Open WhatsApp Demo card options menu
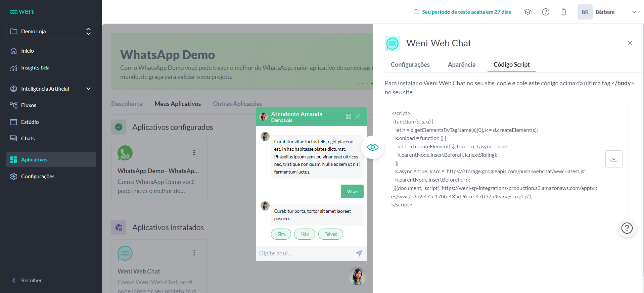Screen dimensions: 644x293 pyautogui.click(x=194, y=152)
